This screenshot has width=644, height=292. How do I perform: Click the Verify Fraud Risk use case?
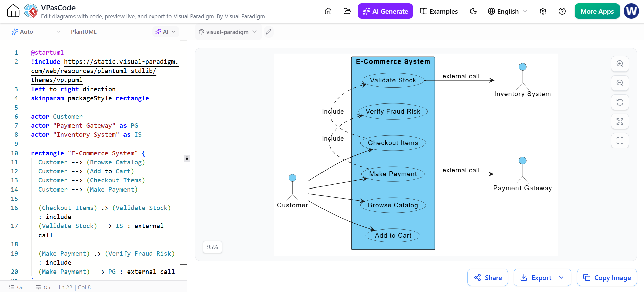coord(393,112)
